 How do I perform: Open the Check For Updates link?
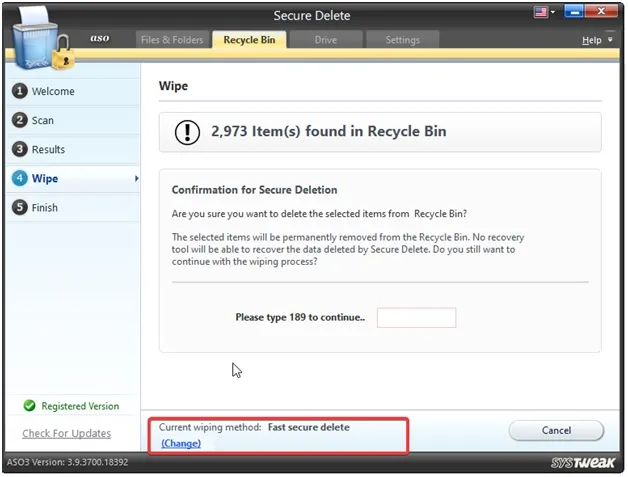click(66, 433)
